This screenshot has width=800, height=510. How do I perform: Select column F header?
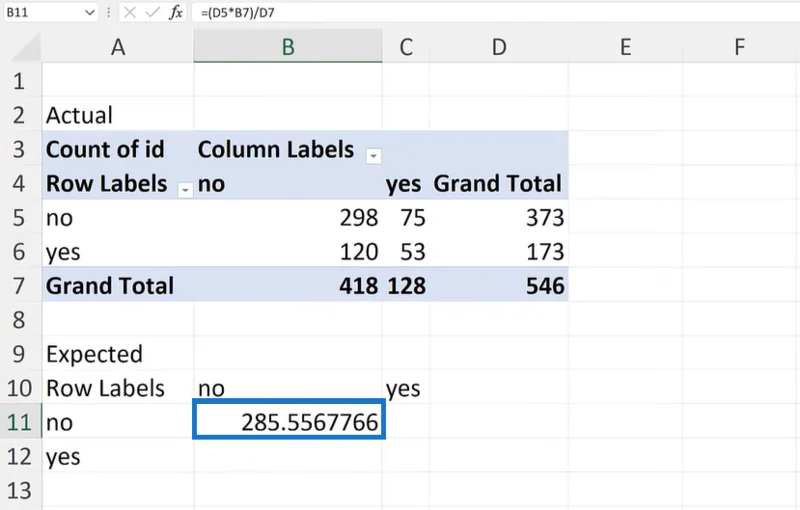coord(740,47)
